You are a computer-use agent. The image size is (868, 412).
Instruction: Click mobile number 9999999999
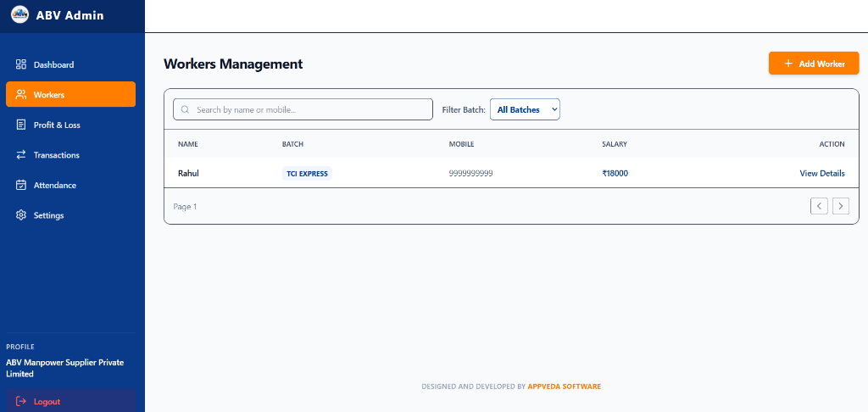click(471, 173)
